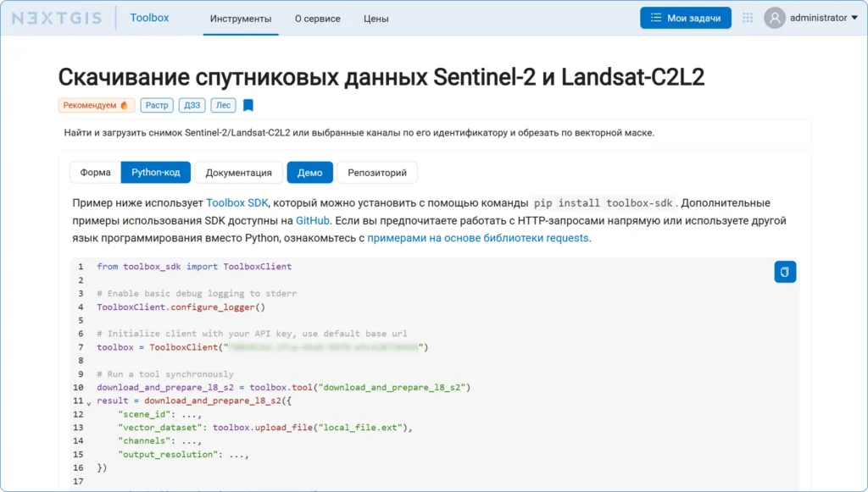Filter by the Растр tag
This screenshot has height=492, width=868.
157,105
